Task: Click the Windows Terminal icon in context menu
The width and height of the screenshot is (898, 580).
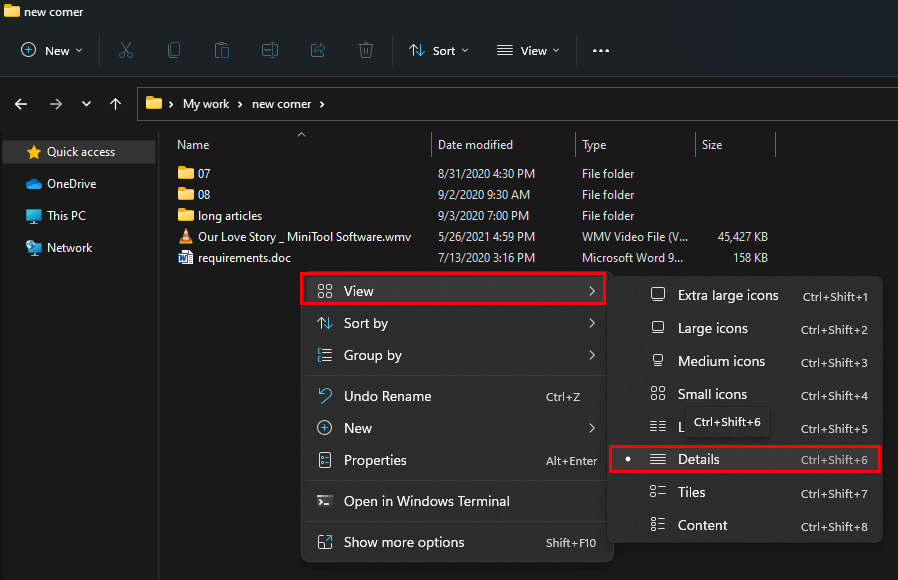Action: point(325,501)
